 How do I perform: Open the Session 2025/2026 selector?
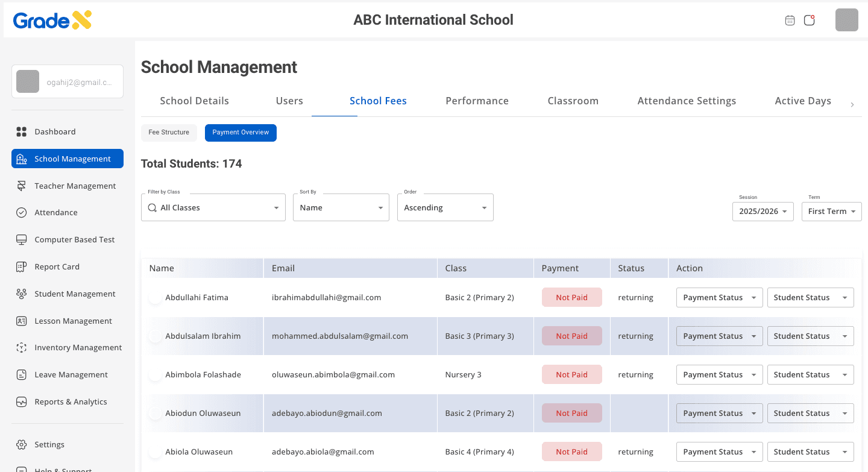[763, 212]
